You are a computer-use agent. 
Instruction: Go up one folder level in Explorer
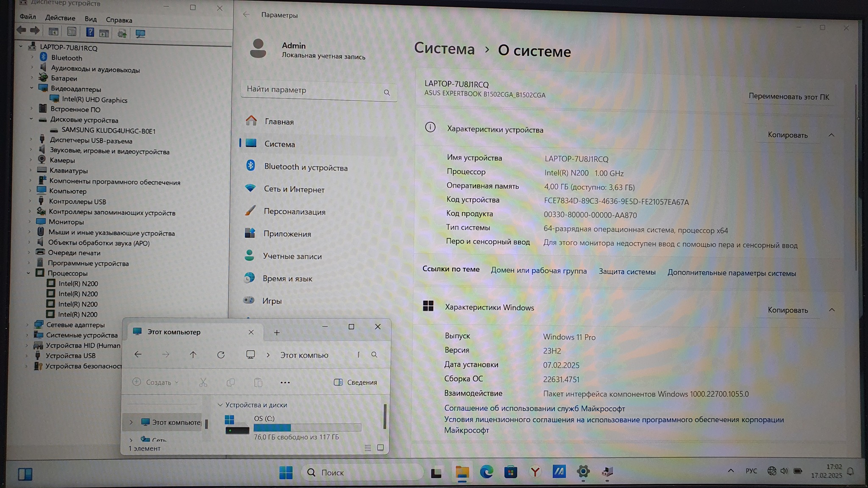[x=193, y=355]
